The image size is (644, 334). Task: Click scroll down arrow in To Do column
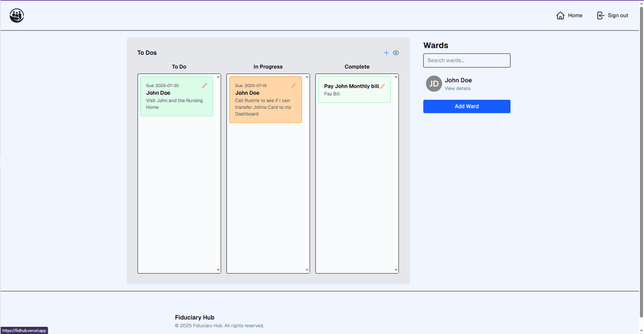click(218, 270)
